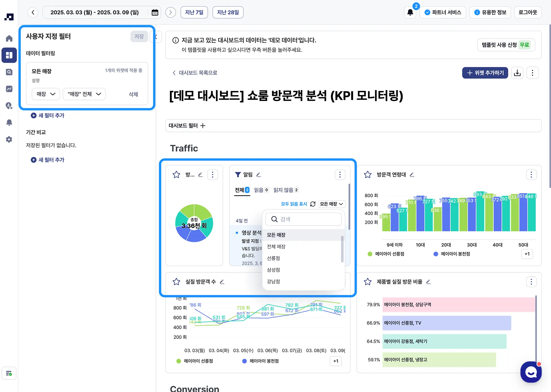The image size is (551, 392).
Task: Toggle star on 실질 방문객 수 widget
Action: tap(176, 282)
